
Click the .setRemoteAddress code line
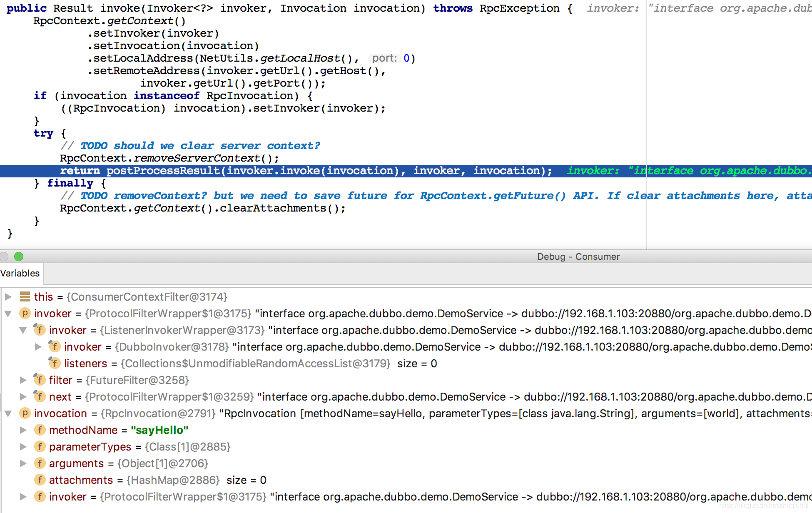[237, 71]
